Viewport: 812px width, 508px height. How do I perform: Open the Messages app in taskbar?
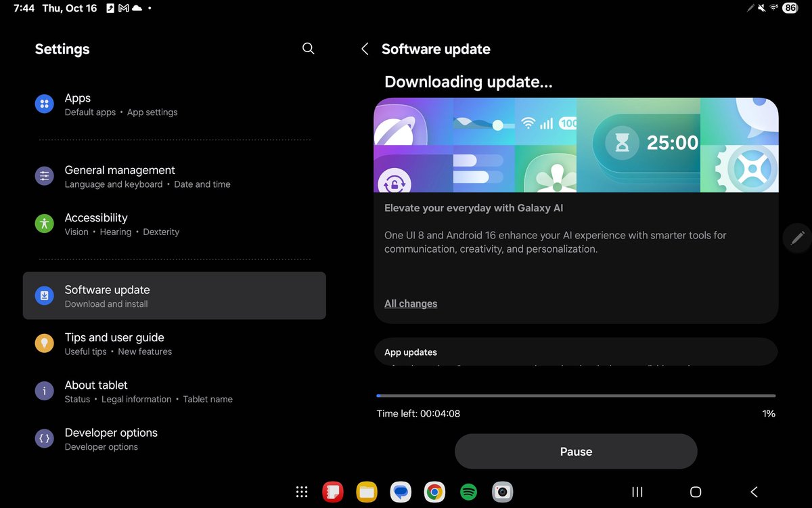point(401,492)
